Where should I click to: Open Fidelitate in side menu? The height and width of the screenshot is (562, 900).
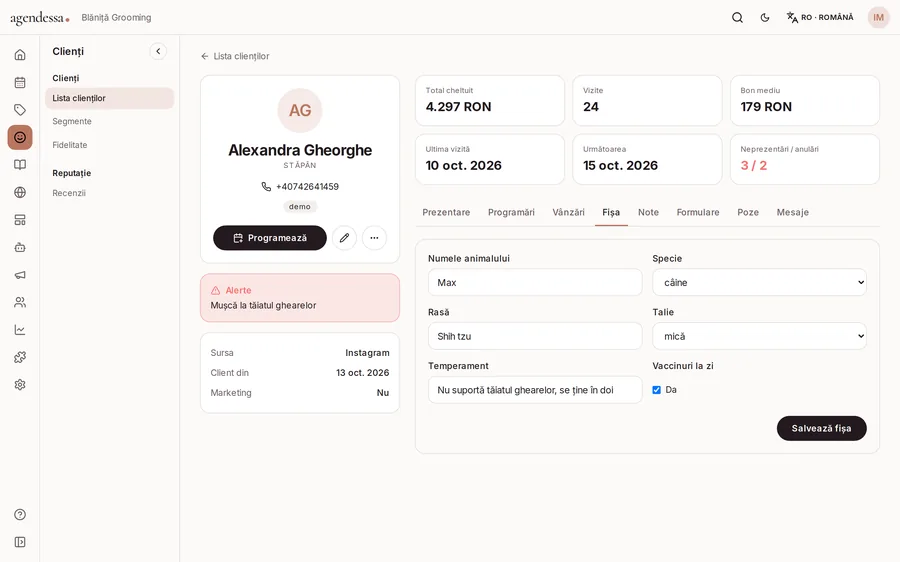[70, 145]
